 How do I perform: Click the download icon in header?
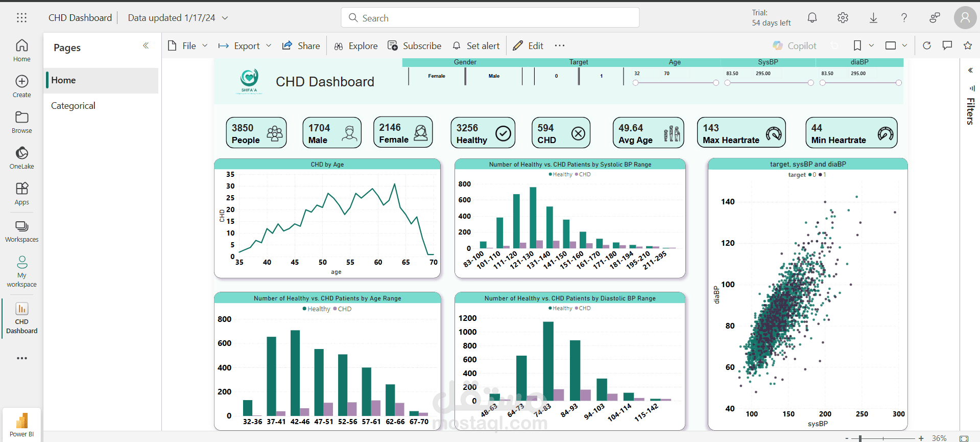pos(873,18)
